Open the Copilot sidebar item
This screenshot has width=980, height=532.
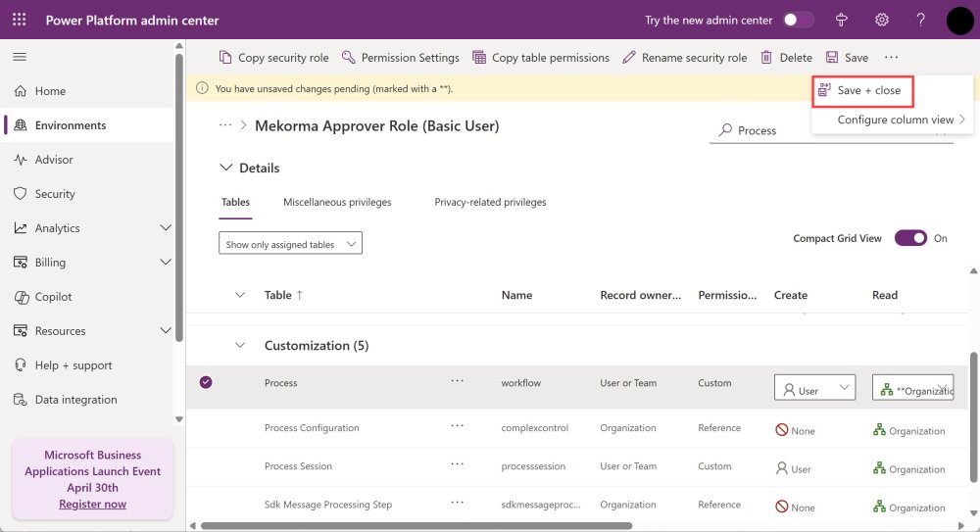coord(53,297)
